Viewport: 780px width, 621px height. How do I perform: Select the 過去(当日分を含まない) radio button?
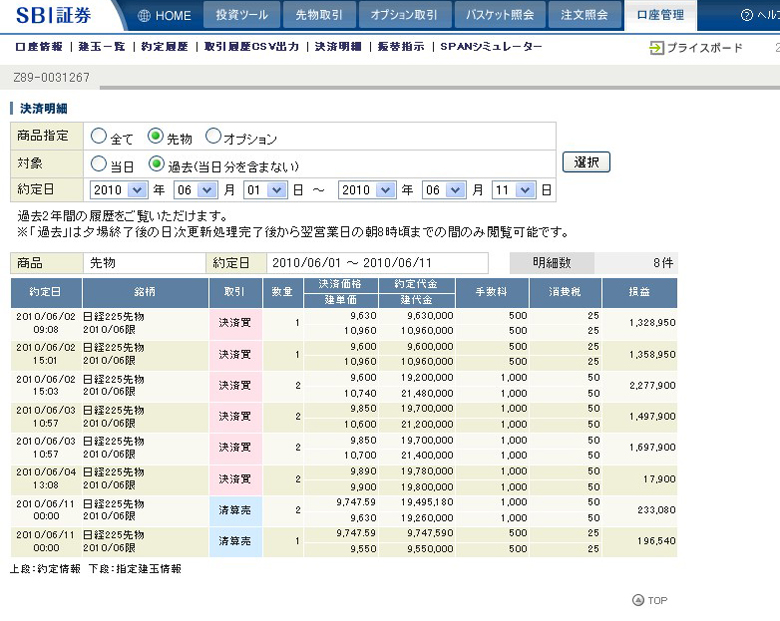pyautogui.click(x=156, y=163)
